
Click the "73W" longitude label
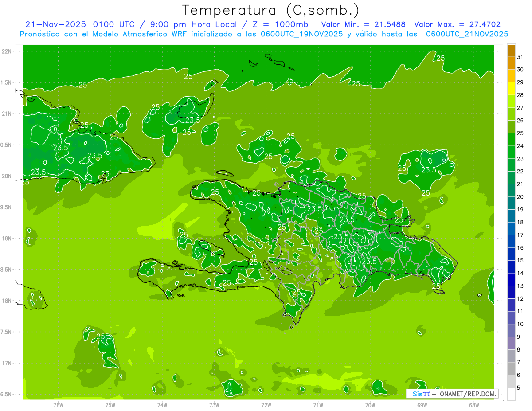[x=214, y=405]
